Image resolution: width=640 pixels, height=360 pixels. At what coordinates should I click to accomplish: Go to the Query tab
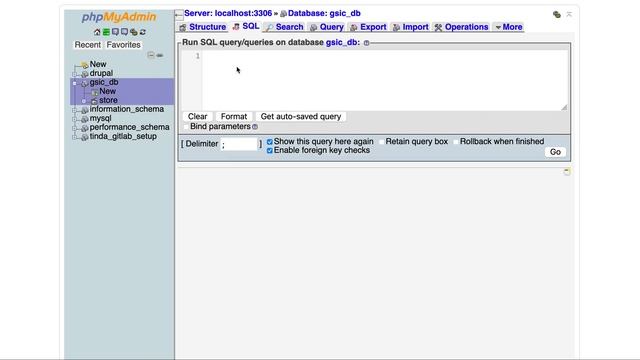click(326, 27)
